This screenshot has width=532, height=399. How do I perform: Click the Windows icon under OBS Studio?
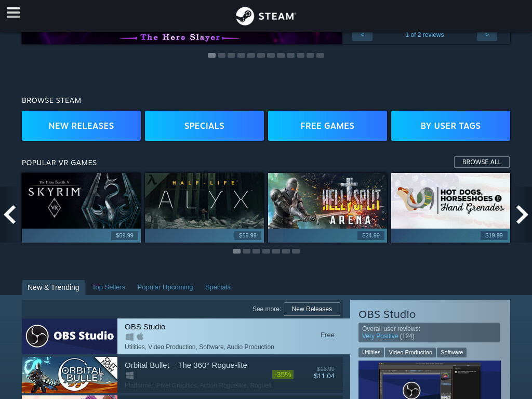point(129,337)
